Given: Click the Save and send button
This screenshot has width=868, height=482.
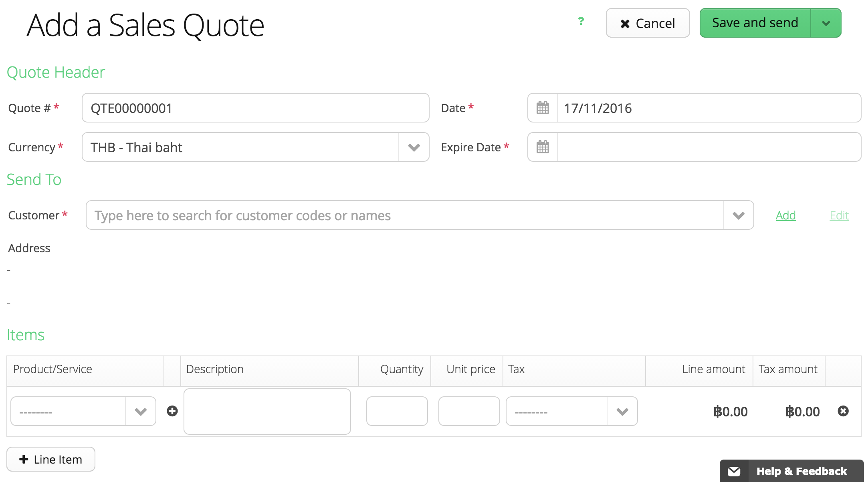Looking at the screenshot, I should (x=755, y=23).
